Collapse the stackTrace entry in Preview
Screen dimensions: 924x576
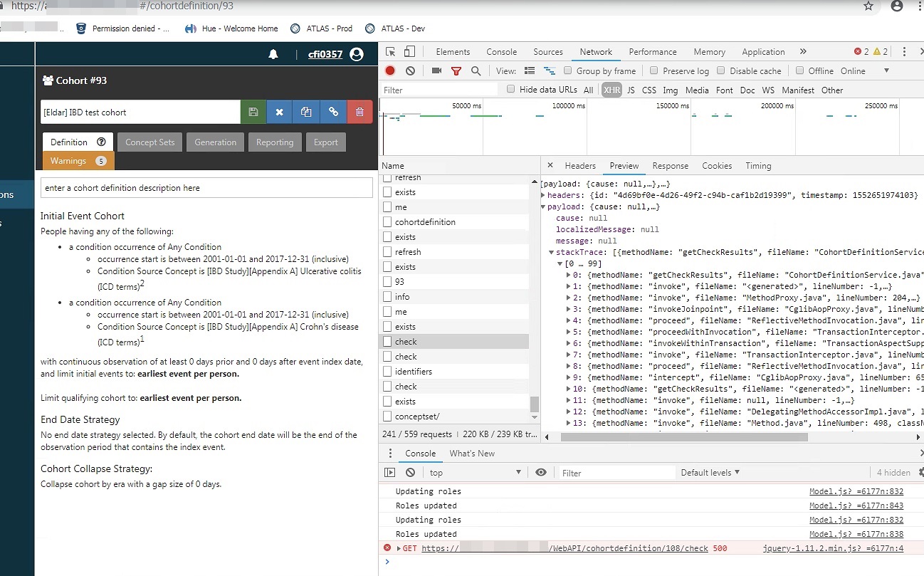(552, 251)
